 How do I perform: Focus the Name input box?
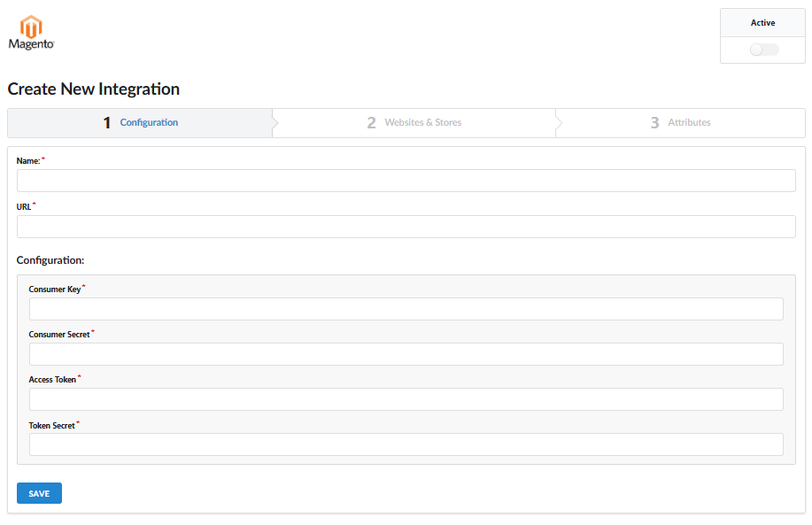click(x=406, y=181)
